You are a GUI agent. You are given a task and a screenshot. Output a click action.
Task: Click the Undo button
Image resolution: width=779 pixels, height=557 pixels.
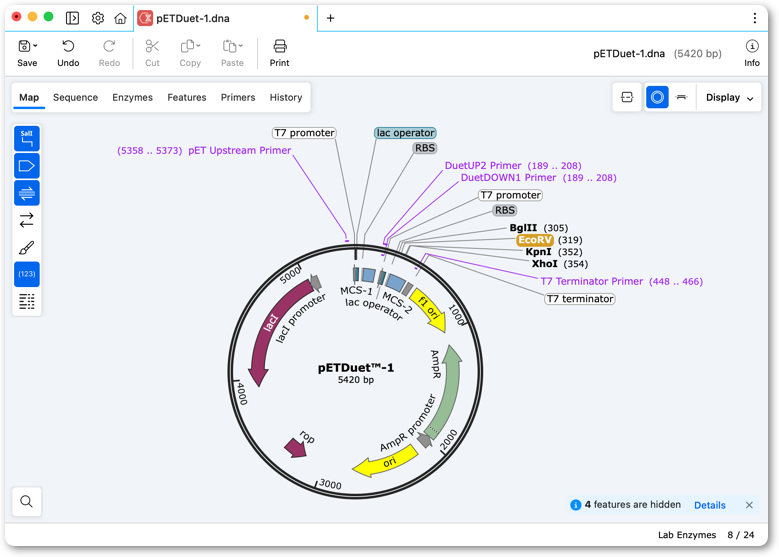(68, 53)
